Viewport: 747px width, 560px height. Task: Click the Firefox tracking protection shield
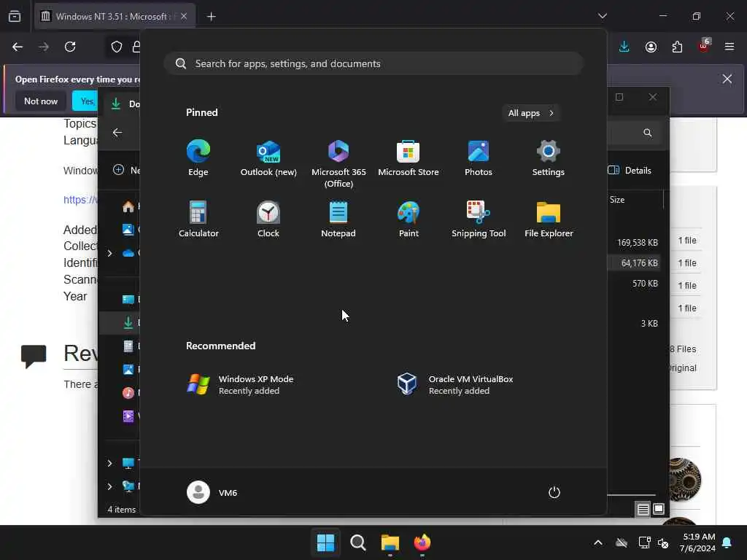coord(117,47)
